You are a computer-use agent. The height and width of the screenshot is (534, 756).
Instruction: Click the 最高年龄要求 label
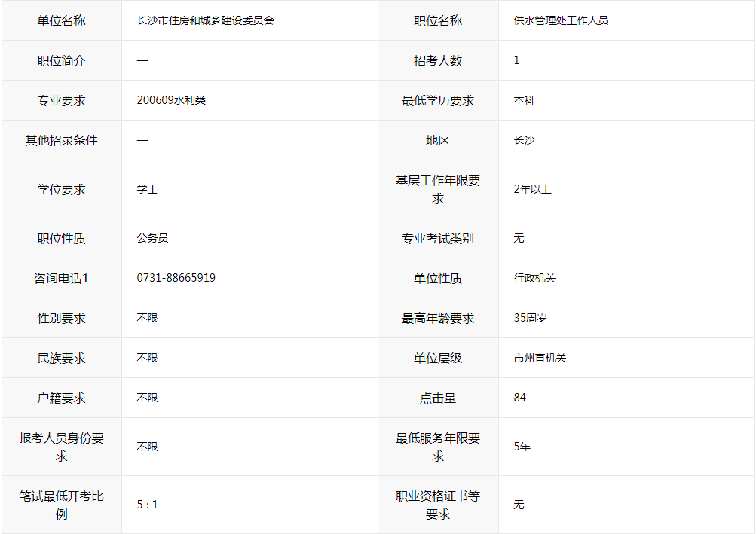pos(438,319)
